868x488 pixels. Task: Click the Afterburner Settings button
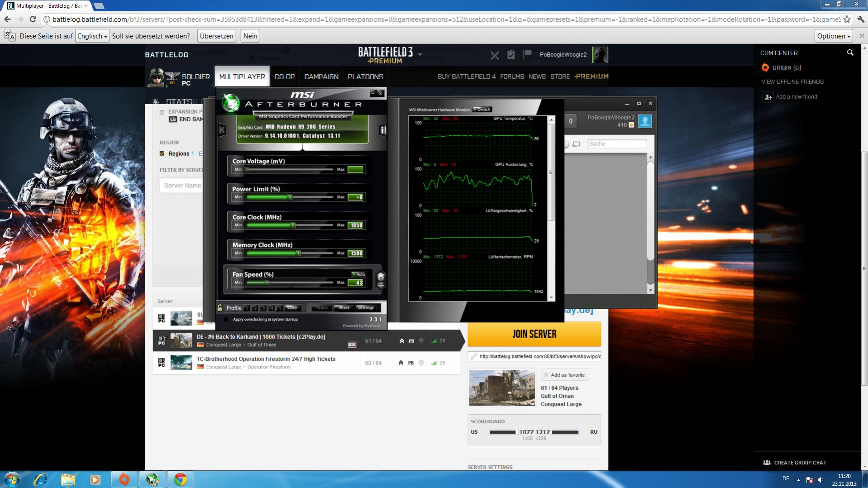[x=365, y=308]
